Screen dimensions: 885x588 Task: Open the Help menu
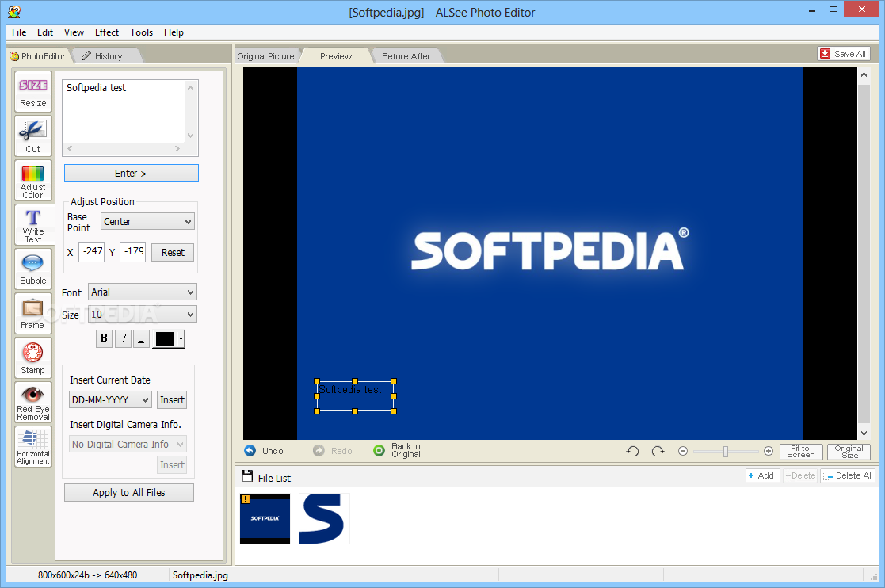coord(174,32)
